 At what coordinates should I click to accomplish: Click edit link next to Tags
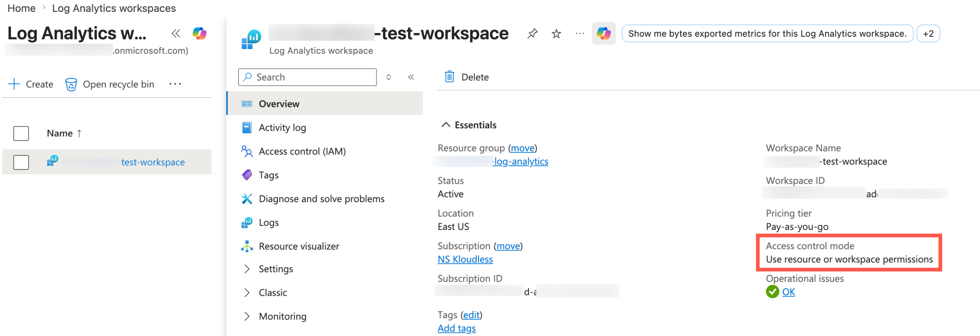(x=471, y=315)
